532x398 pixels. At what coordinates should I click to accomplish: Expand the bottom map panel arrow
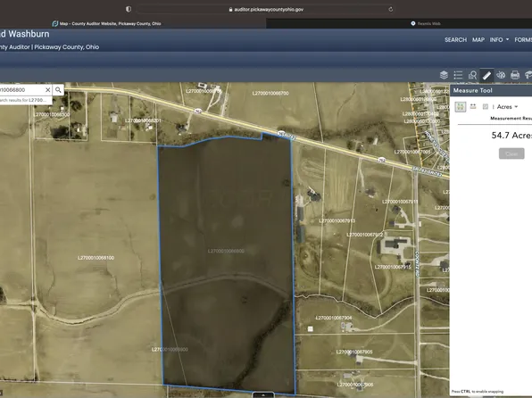(263, 395)
